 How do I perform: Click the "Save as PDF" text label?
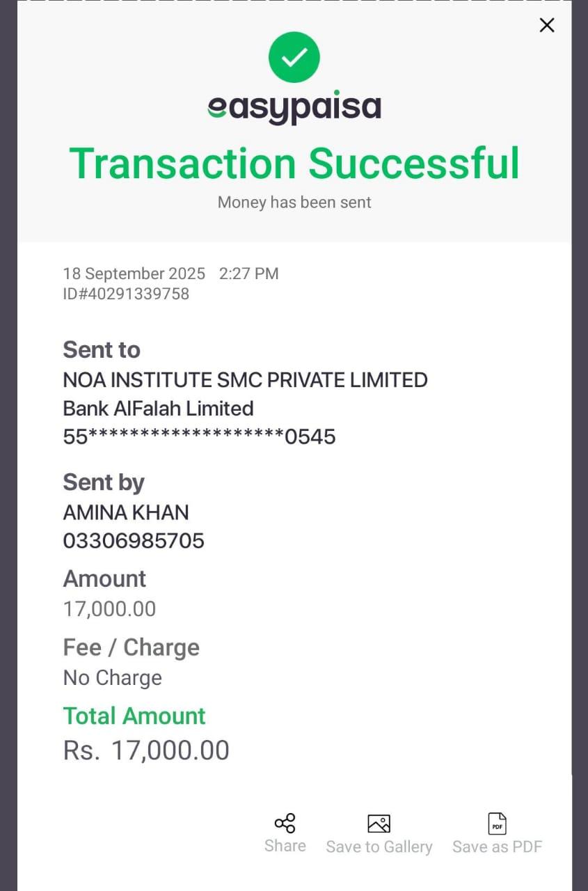click(x=497, y=846)
